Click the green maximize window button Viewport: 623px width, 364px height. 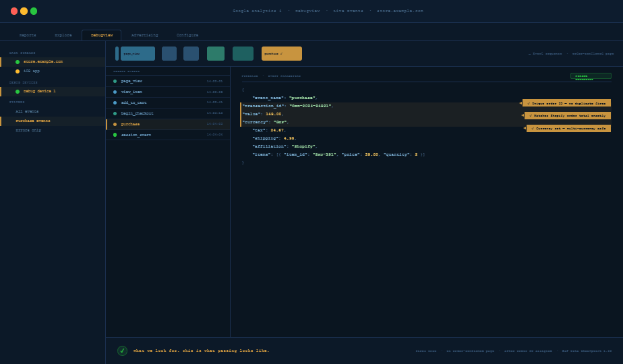tap(34, 11)
